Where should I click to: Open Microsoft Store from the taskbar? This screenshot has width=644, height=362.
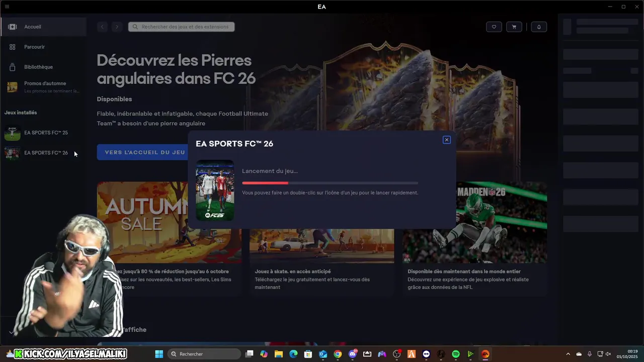(308, 354)
